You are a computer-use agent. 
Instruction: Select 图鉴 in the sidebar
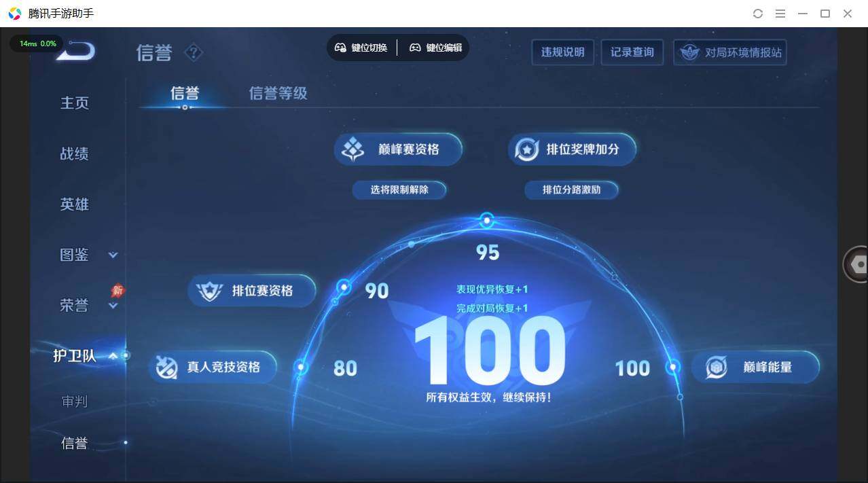75,255
